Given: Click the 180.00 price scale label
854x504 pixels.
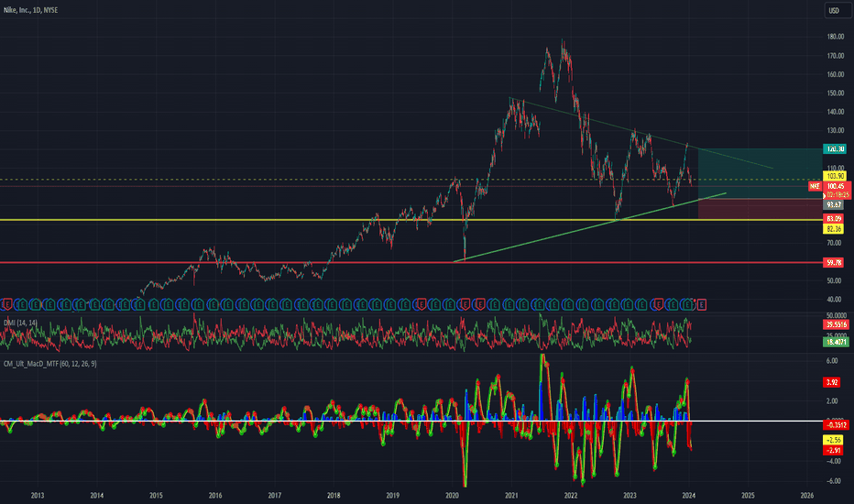Looking at the screenshot, I should coord(835,37).
